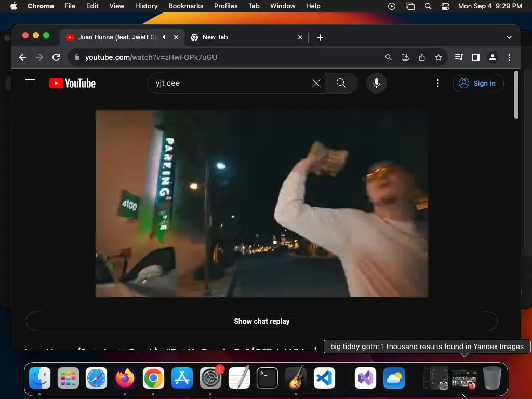Open the Window menu

click(283, 6)
